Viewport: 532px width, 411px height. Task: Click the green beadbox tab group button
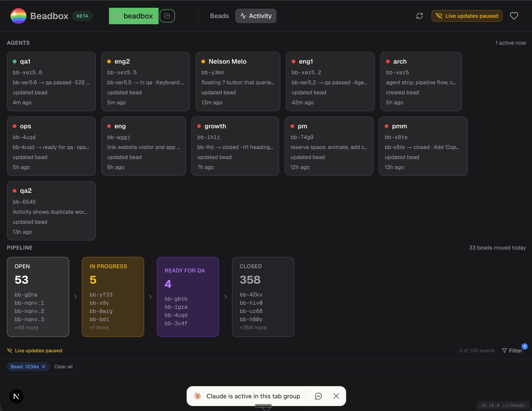coord(133,16)
